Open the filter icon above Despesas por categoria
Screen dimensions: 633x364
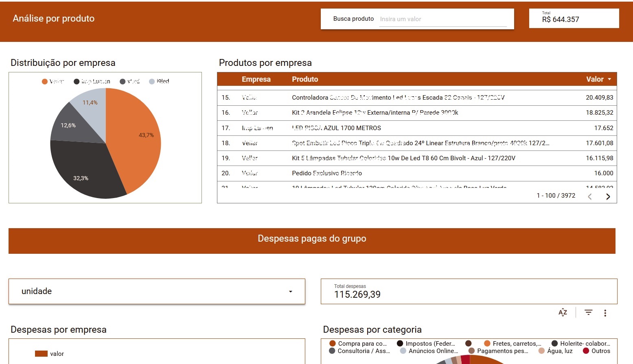point(588,312)
